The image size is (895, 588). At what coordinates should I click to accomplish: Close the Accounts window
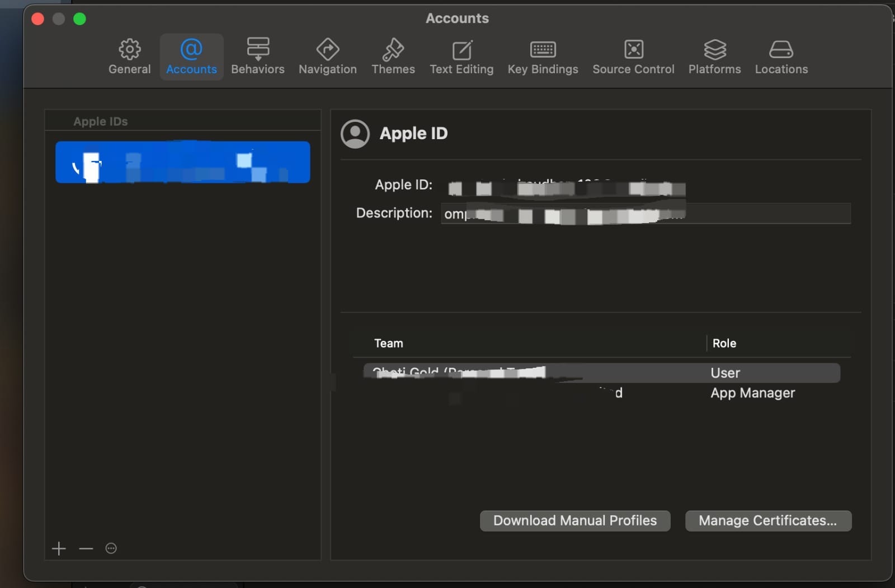(37, 19)
